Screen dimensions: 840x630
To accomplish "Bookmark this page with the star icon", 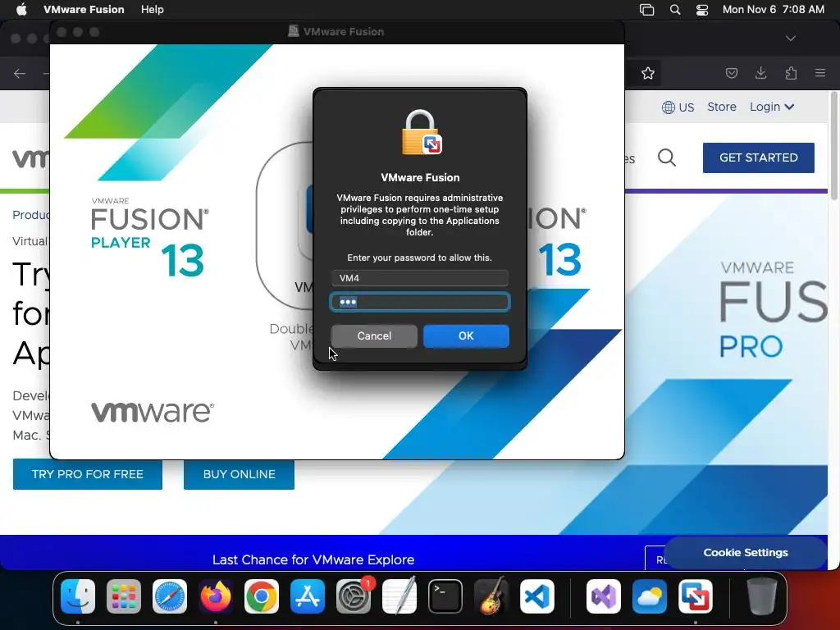I will (x=648, y=73).
